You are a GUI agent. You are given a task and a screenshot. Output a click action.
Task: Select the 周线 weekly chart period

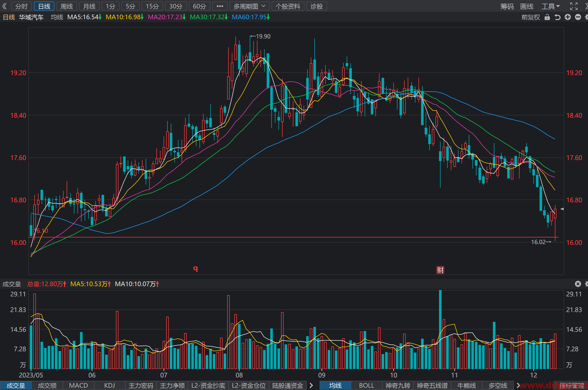coord(67,6)
